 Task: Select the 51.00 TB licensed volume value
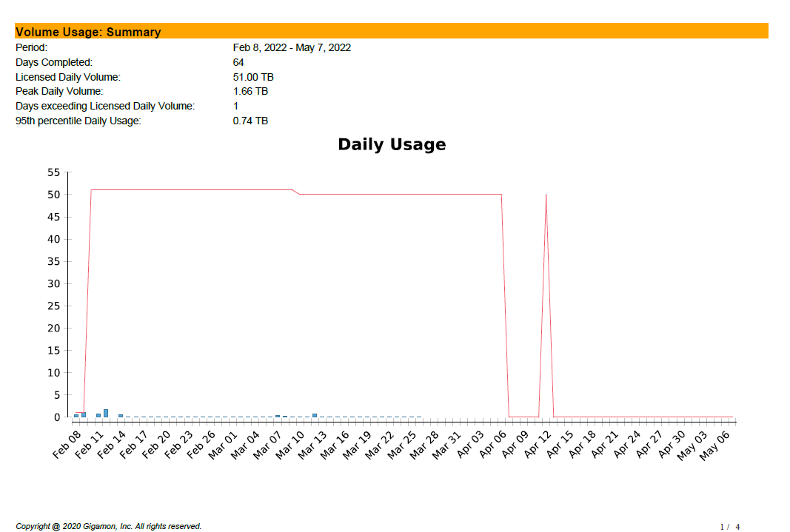[x=253, y=77]
